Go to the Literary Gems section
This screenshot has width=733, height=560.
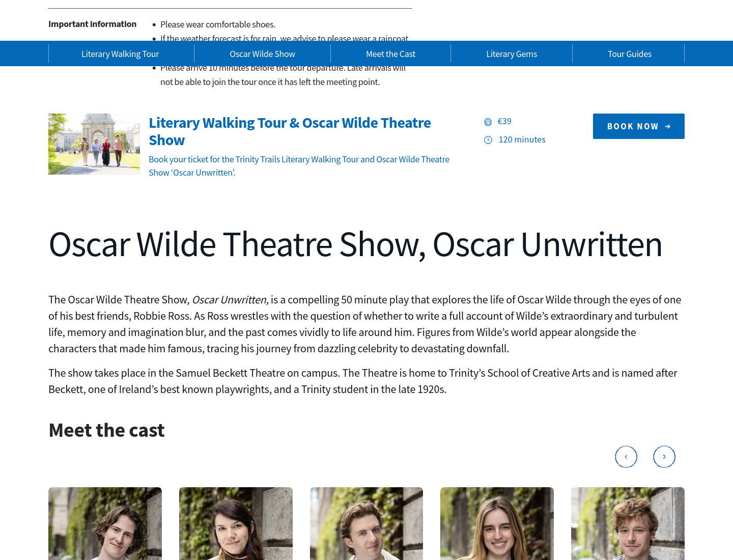(512, 54)
